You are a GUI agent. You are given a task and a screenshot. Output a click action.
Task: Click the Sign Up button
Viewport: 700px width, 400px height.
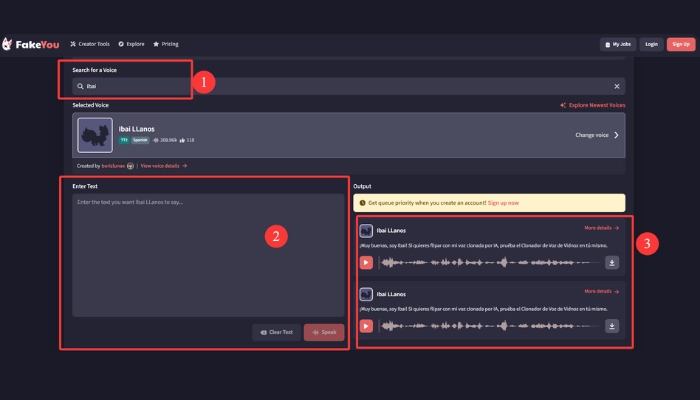click(681, 44)
